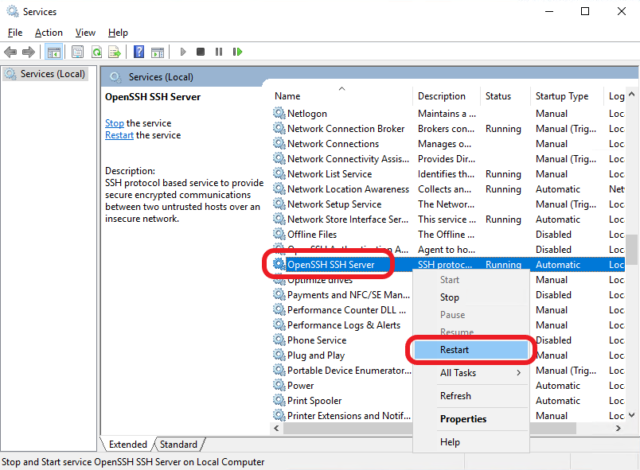Expand the All Tasks submenu

pos(471,372)
